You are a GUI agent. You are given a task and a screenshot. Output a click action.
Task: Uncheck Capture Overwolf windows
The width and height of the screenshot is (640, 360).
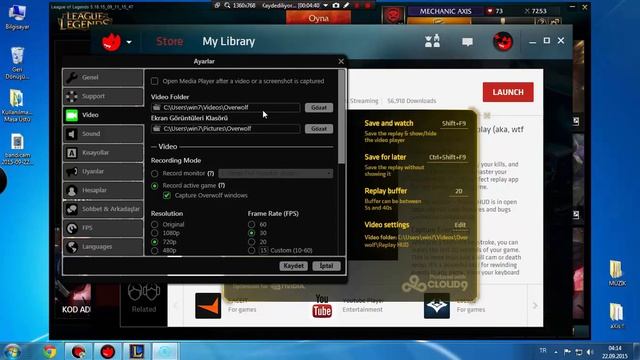pyautogui.click(x=167, y=196)
